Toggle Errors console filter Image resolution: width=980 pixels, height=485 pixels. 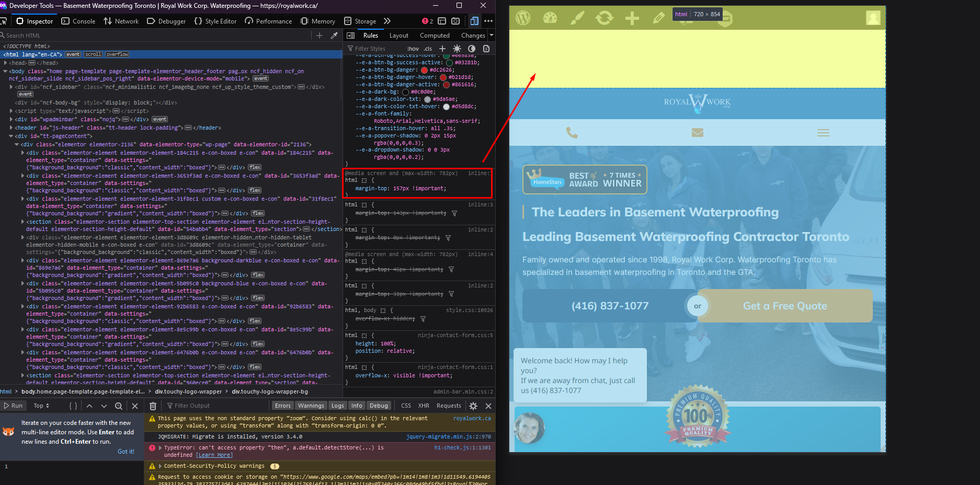point(282,406)
